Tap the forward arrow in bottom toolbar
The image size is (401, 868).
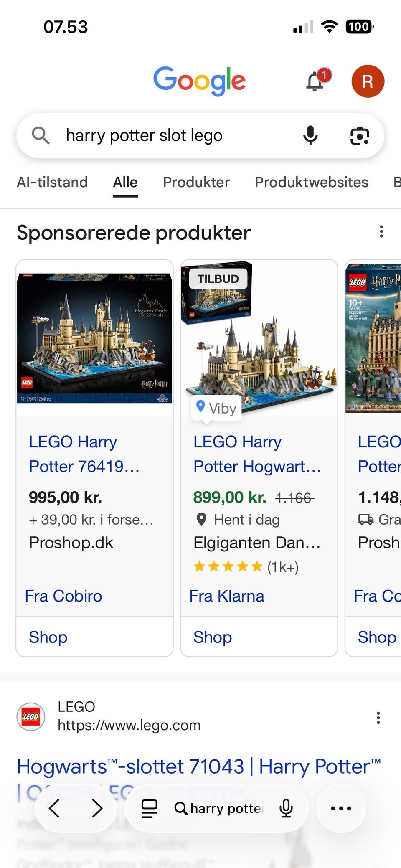click(97, 808)
